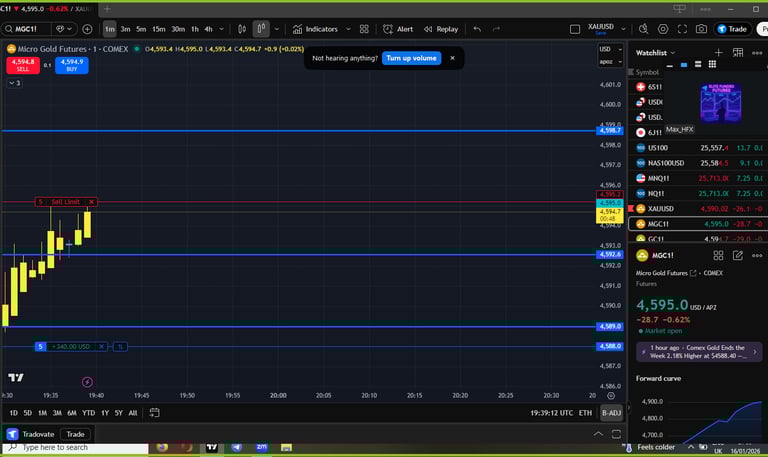Select the NAS100USD watchlist row
768x457 pixels.
coord(698,163)
